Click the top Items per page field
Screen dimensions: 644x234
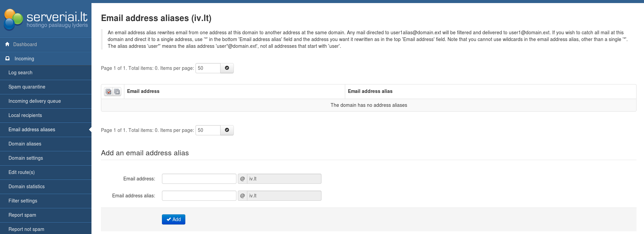tap(208, 68)
